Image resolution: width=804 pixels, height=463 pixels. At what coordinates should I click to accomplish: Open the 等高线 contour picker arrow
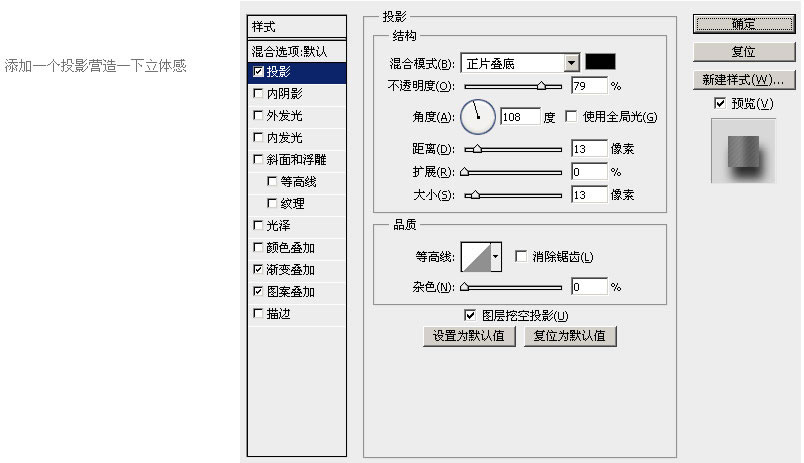click(x=496, y=256)
